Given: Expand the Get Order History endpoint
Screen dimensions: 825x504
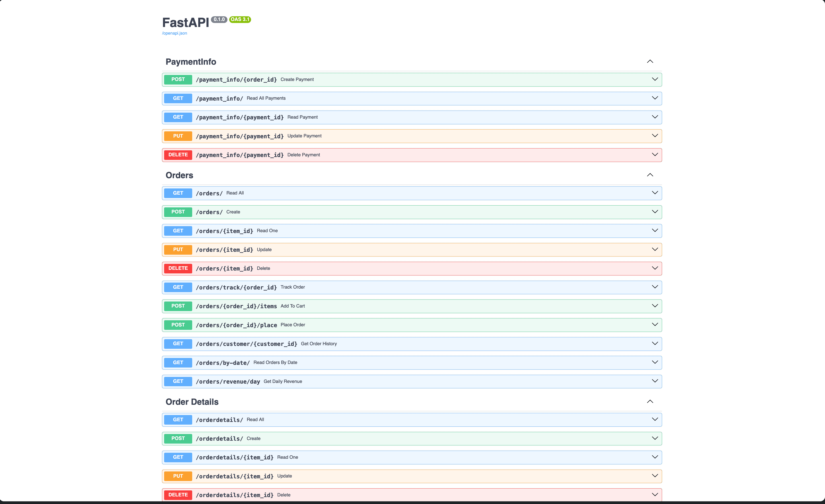Looking at the screenshot, I should [654, 344].
